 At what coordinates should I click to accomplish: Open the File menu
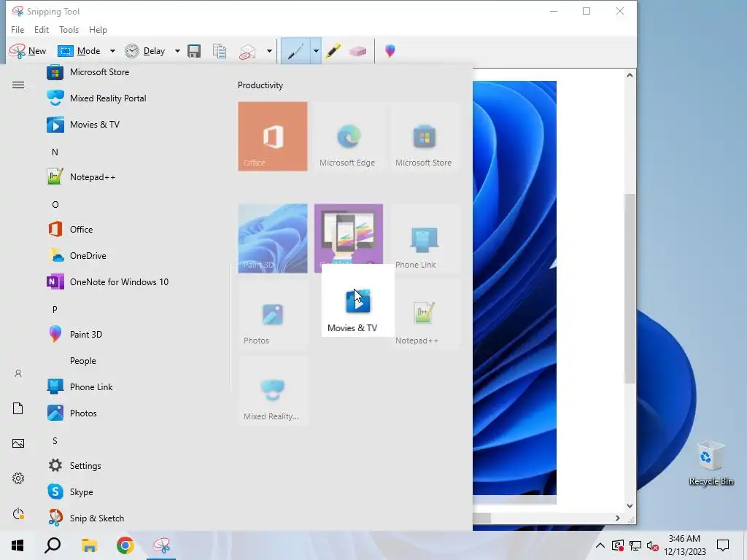(18, 29)
